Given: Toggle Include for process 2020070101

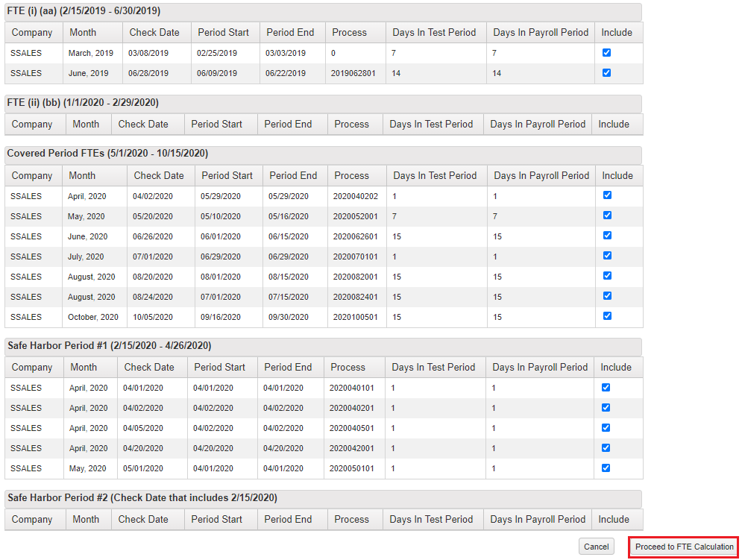Looking at the screenshot, I should pos(607,256).
